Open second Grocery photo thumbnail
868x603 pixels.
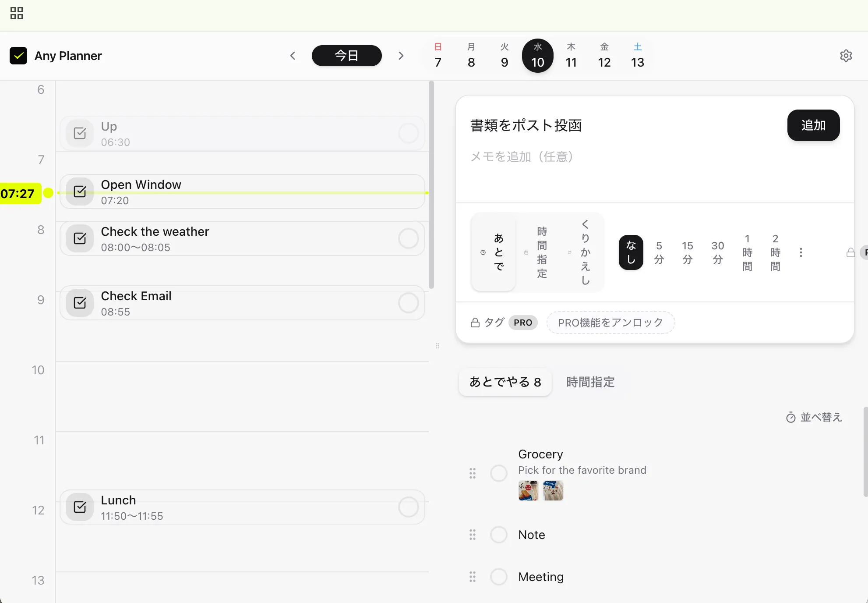tap(553, 491)
